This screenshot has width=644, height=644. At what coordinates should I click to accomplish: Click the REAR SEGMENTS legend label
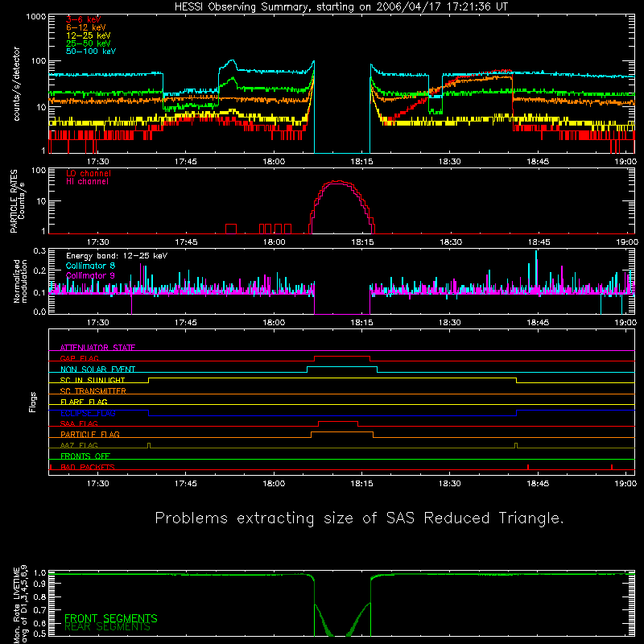click(x=107, y=627)
